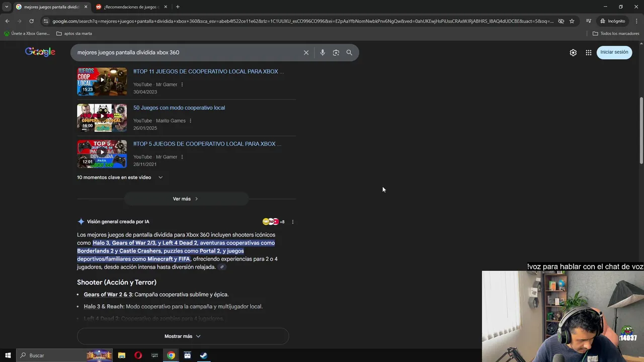The width and height of the screenshot is (644, 362).
Task: Click the Chrome address bar URL
Action: (302, 21)
